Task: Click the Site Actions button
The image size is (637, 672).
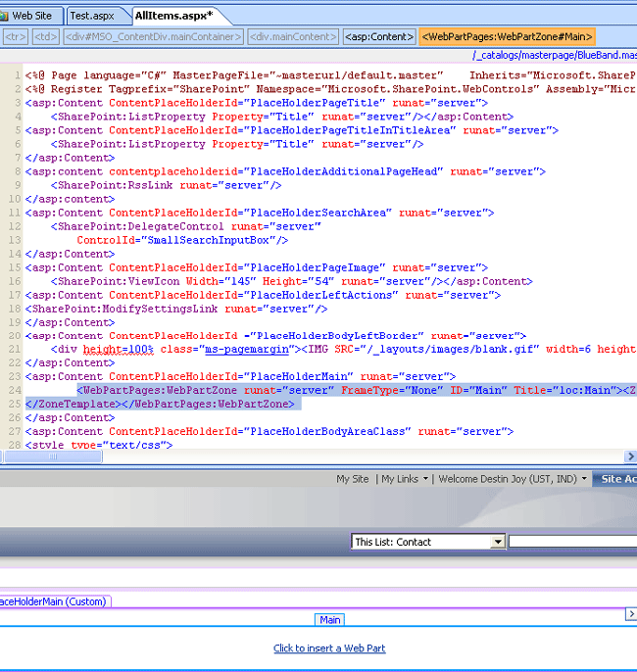Action: point(617,479)
